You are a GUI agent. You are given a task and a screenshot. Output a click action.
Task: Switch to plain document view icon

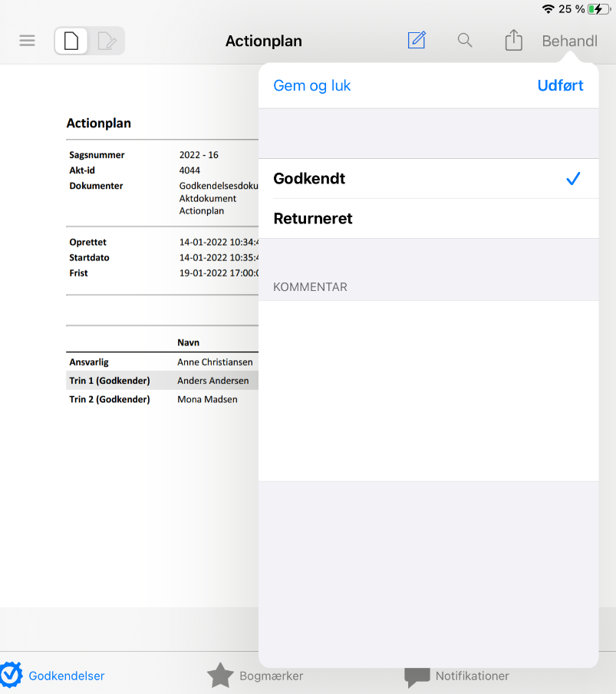[x=71, y=41]
